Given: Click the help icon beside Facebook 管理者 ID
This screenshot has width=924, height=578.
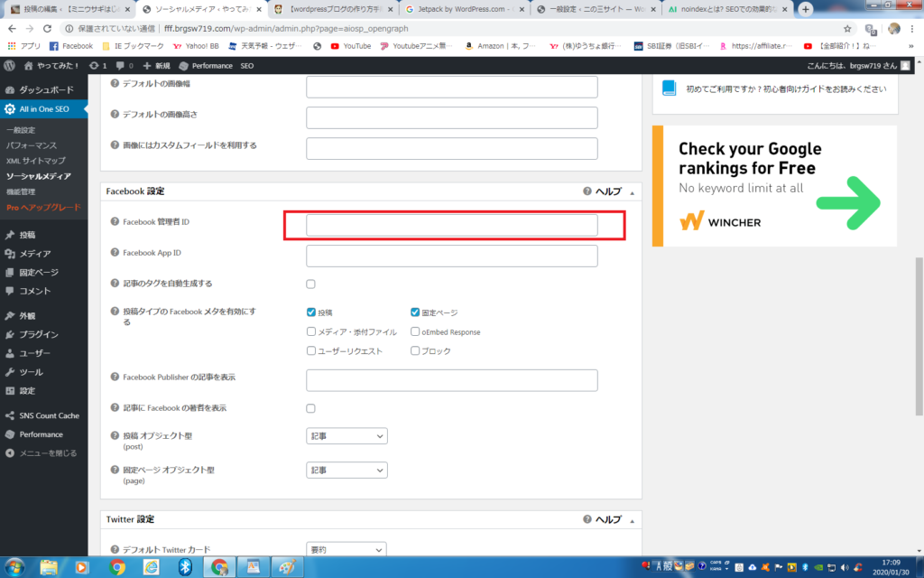Looking at the screenshot, I should 115,222.
